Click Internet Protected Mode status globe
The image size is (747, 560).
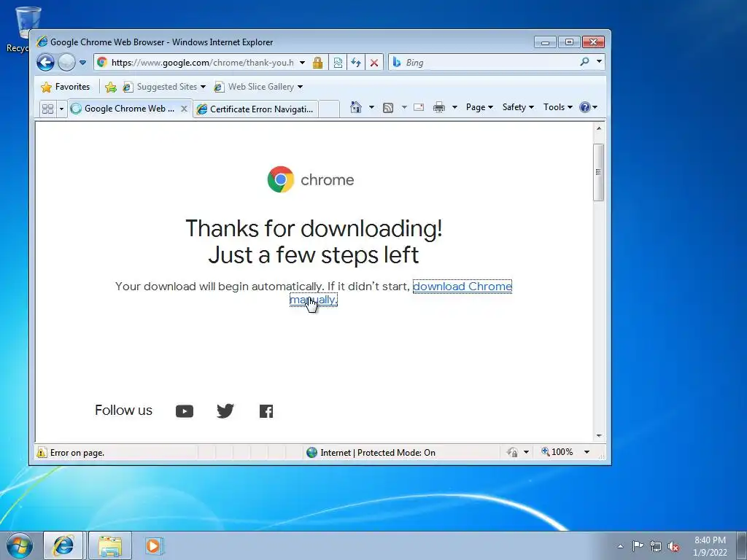311,452
